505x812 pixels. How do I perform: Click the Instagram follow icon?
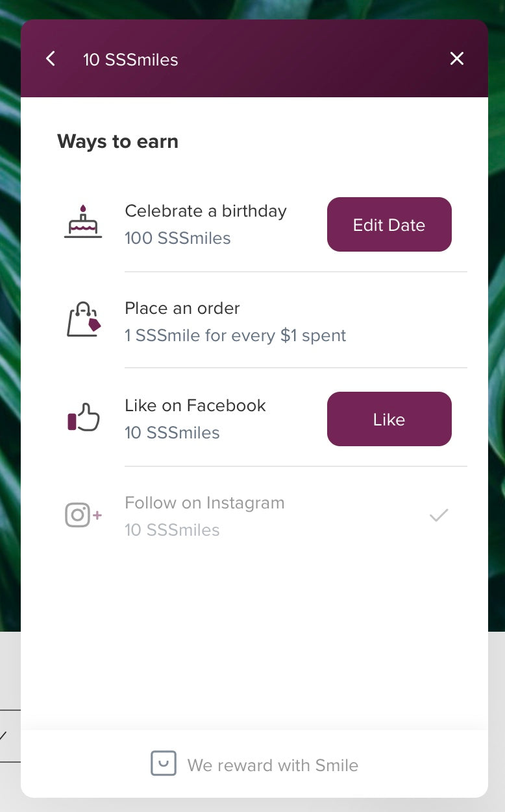(83, 516)
